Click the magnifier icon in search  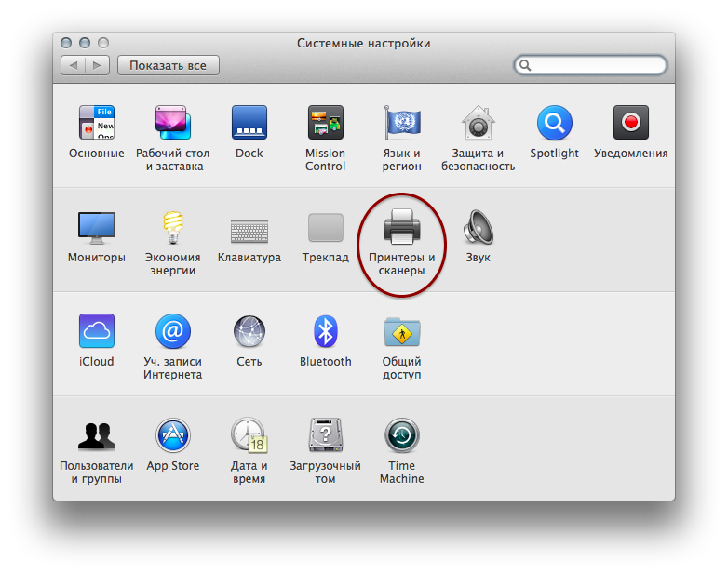(x=525, y=65)
